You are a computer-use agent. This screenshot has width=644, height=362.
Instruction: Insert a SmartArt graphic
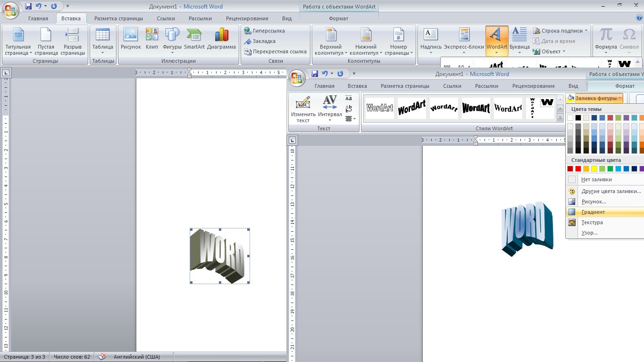pos(194,39)
